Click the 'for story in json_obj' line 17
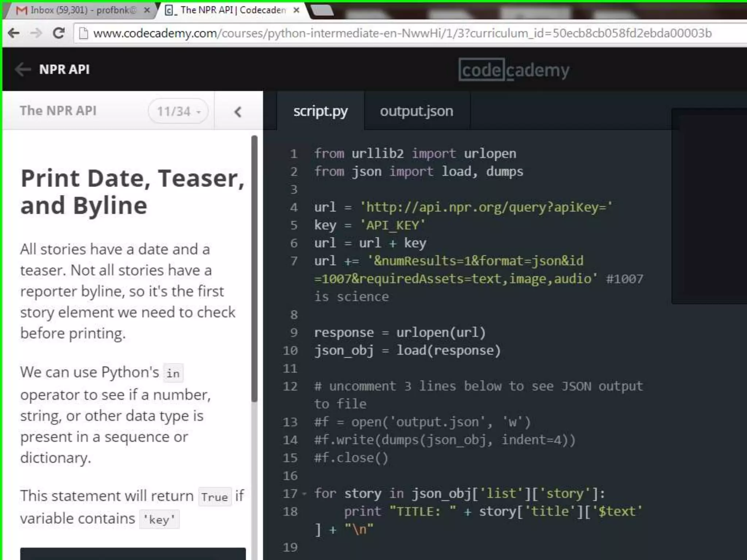747x560 pixels. (x=460, y=493)
